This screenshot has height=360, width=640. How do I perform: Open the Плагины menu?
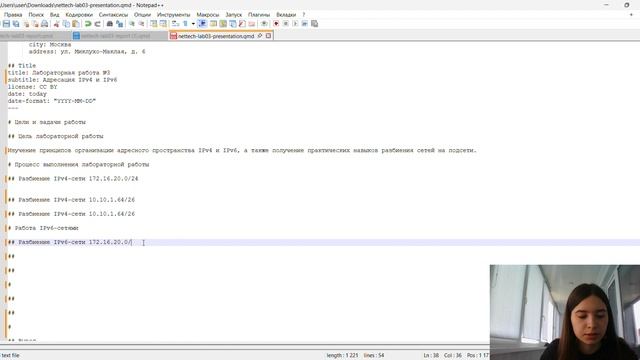259,15
